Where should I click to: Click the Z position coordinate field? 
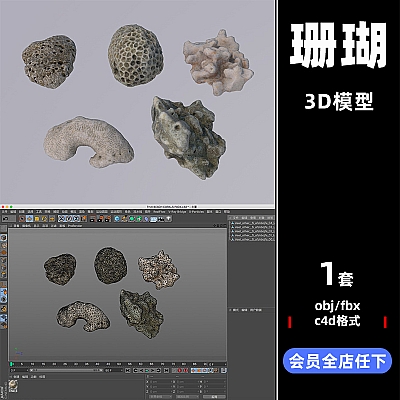[x=160, y=391]
